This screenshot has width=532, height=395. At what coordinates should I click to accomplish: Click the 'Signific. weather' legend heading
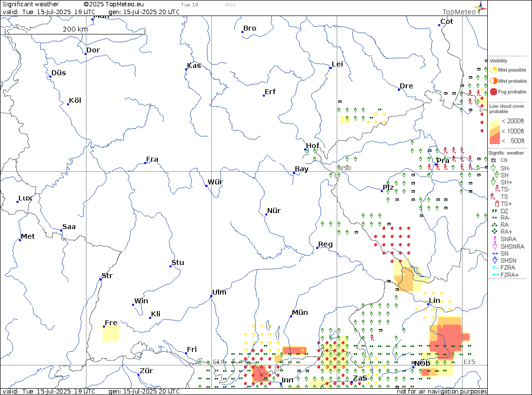(506, 153)
